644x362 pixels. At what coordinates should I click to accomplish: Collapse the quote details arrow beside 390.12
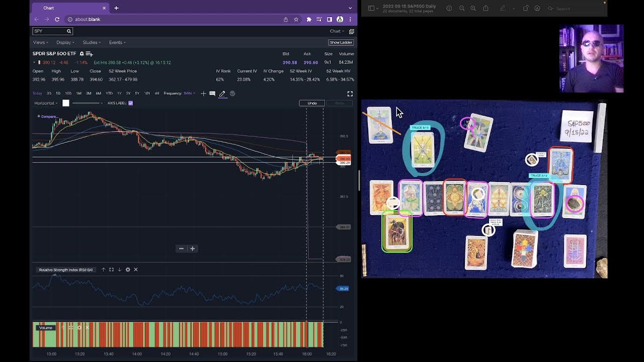tap(34, 62)
